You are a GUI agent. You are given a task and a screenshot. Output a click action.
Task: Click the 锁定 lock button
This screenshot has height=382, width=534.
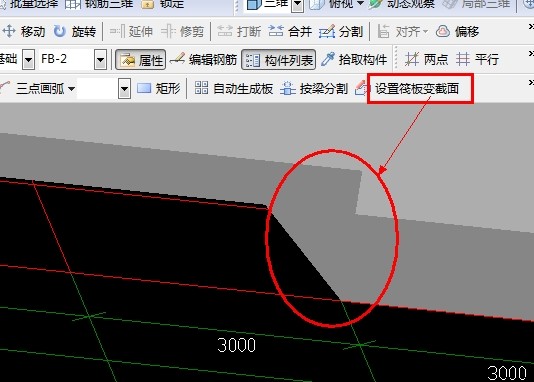point(163,5)
